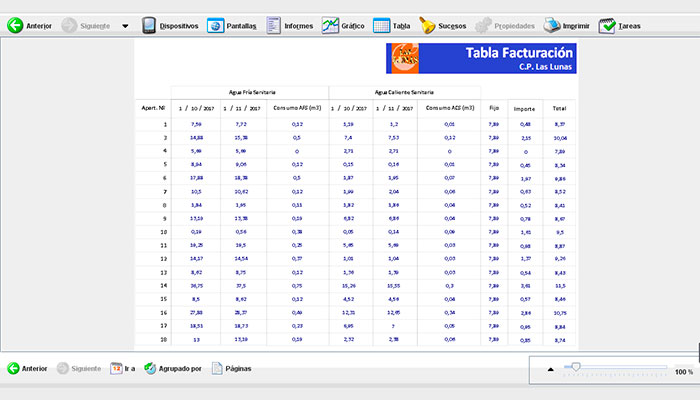Click apartment number 10 in first column
Viewport: 700px width, 400px height.
tap(163, 232)
